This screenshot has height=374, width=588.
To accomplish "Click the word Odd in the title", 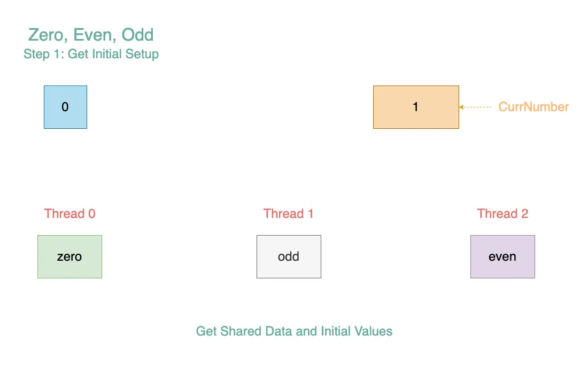I will coord(137,35).
